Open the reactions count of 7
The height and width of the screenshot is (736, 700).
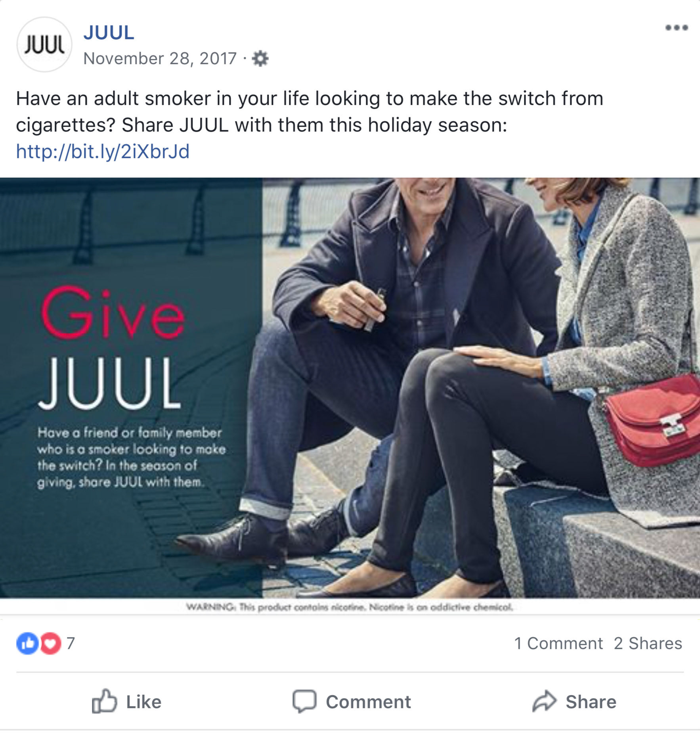[71, 643]
